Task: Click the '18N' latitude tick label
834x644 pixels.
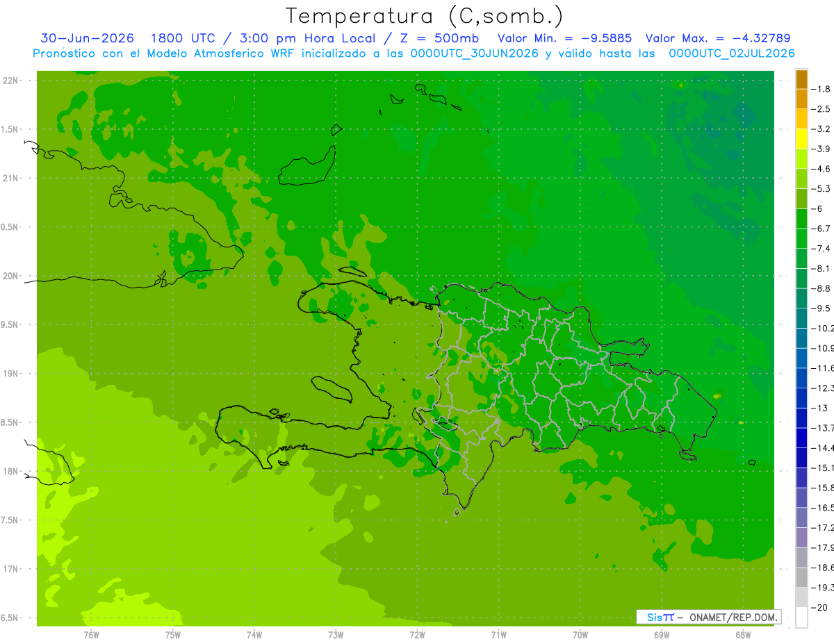Action: tap(10, 471)
